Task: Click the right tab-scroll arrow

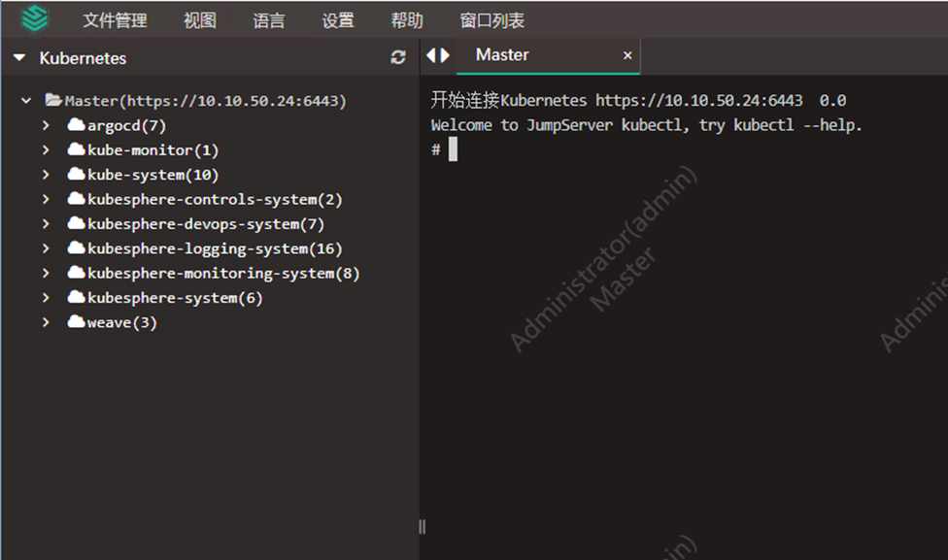Action: click(x=445, y=55)
